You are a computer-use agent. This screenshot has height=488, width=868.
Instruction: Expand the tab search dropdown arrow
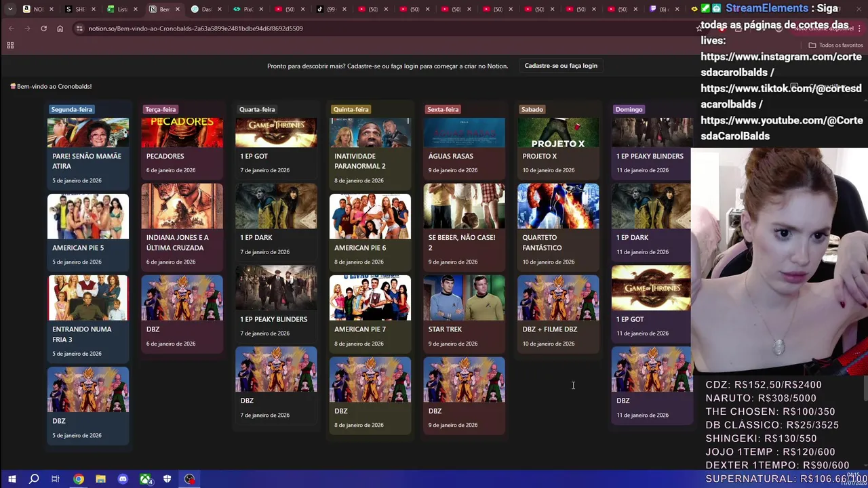[x=10, y=9]
